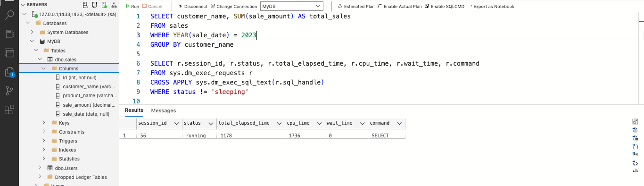Switch to the Messages tab
Viewport: 644px width, 186px height.
pyautogui.click(x=164, y=110)
